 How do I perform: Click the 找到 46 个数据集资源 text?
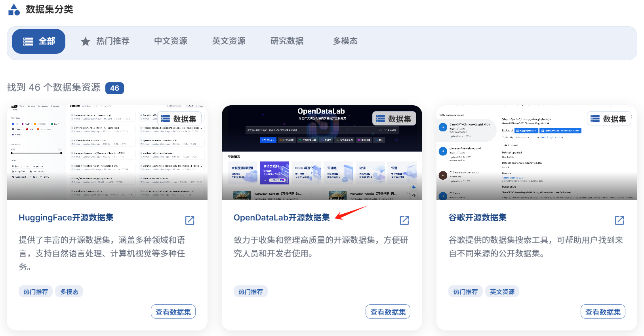coord(53,87)
